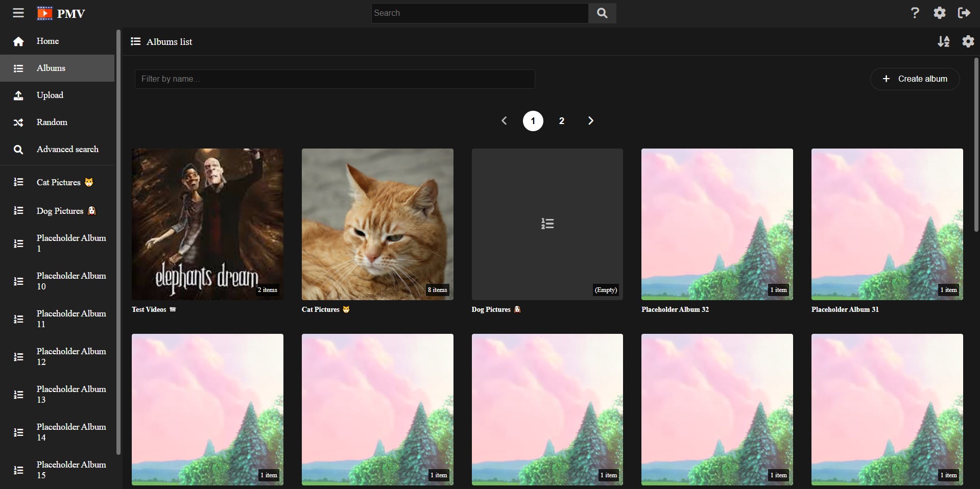Click the main page vertical scrollbar
Screen dimensions: 980x489
976,145
